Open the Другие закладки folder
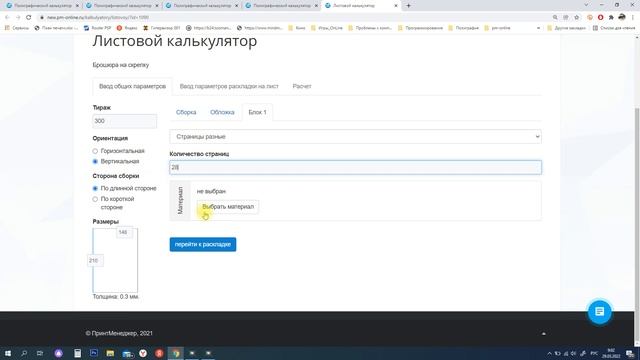 click(566, 28)
